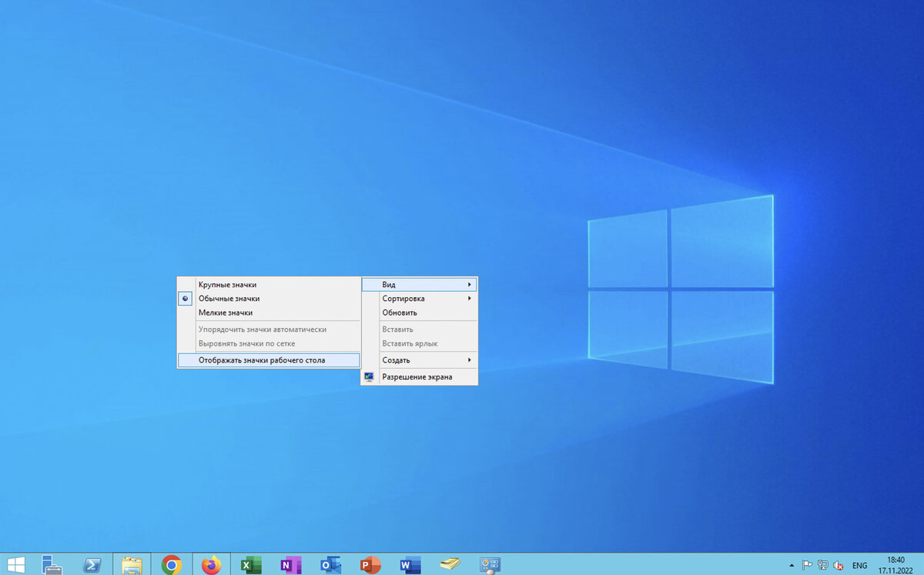Open Microsoft PowerPoint from taskbar

pyautogui.click(x=370, y=565)
